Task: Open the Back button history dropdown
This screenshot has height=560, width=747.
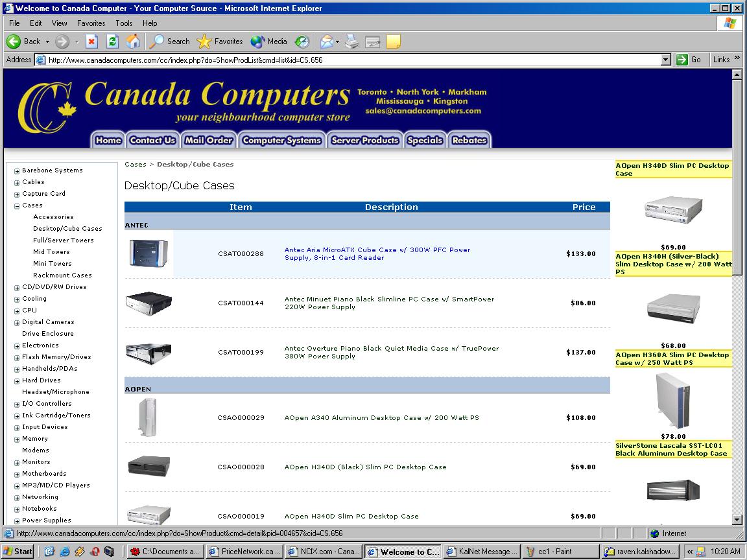Action: click(47, 42)
